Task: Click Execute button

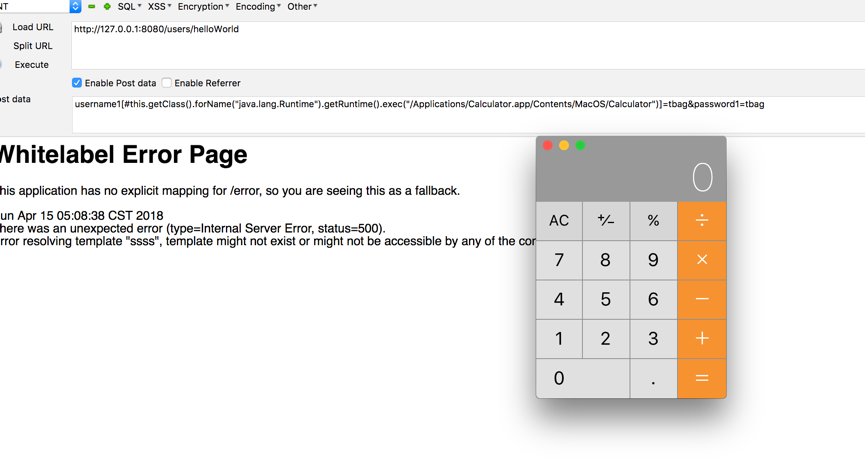Action: click(x=31, y=65)
